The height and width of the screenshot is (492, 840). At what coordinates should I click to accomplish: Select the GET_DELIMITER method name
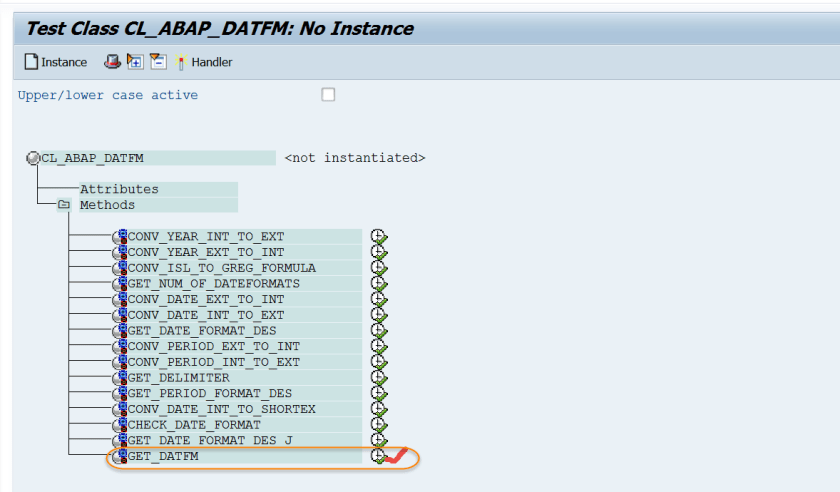[179, 377]
